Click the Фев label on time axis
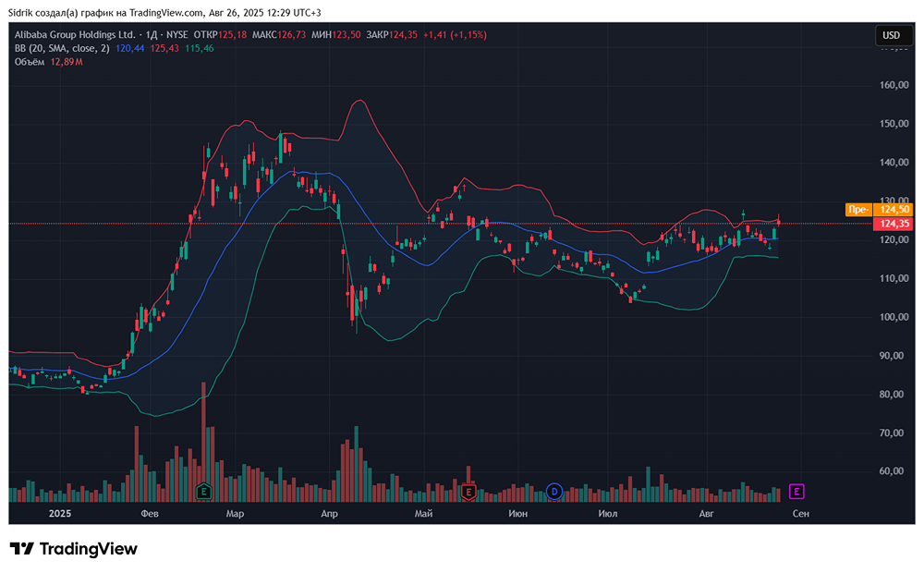The width and height of the screenshot is (924, 573). 150,514
